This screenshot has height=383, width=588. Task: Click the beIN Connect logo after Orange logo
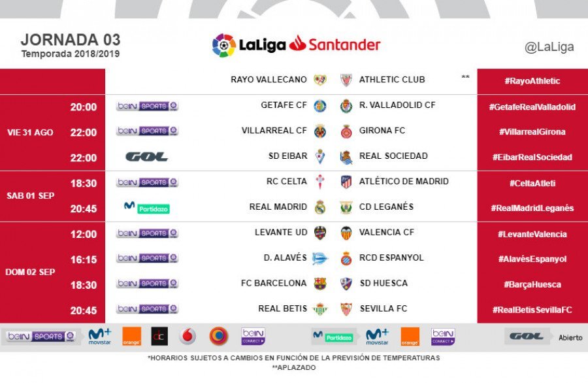pyautogui.click(x=443, y=337)
